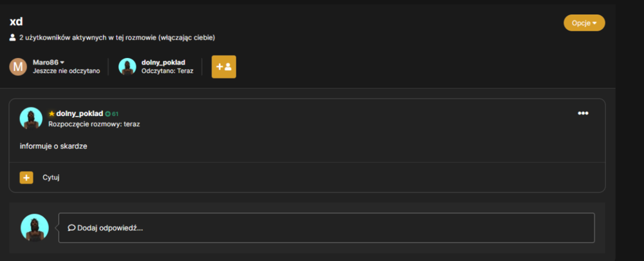Open dolny_poklad name in participants row
Screen dimensions: 644x261
point(164,63)
